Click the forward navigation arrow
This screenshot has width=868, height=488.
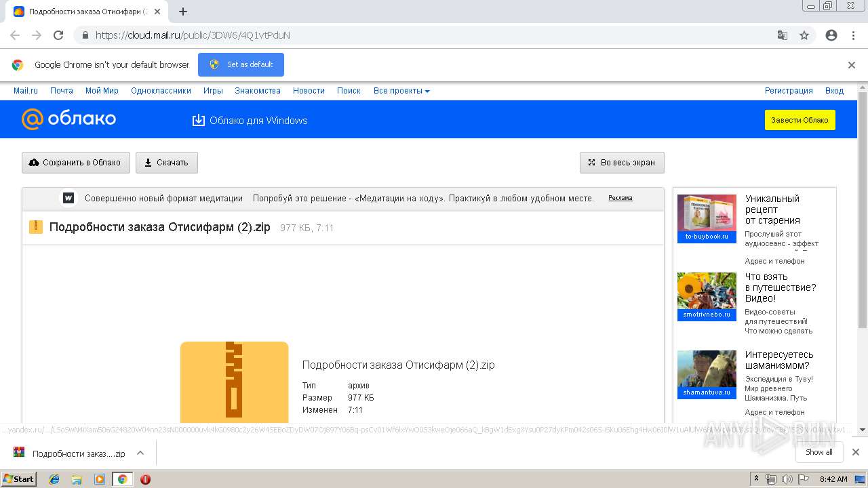point(37,35)
